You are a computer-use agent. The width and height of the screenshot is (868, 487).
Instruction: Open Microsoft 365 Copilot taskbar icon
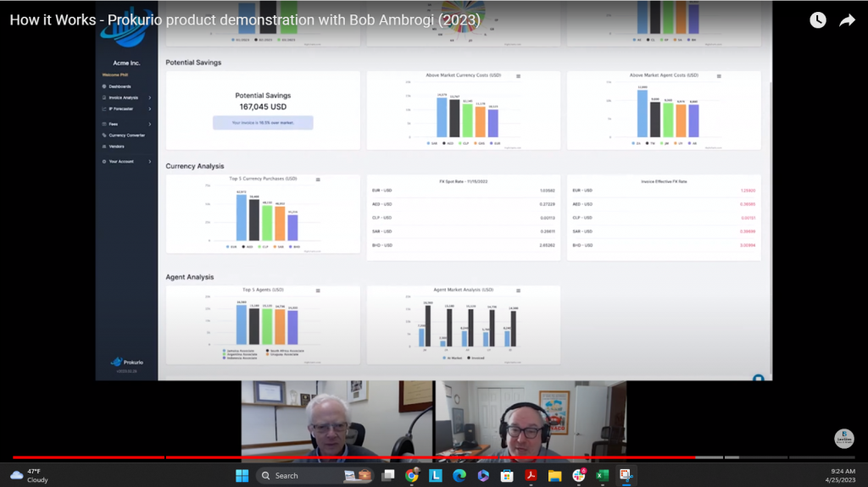(x=482, y=475)
